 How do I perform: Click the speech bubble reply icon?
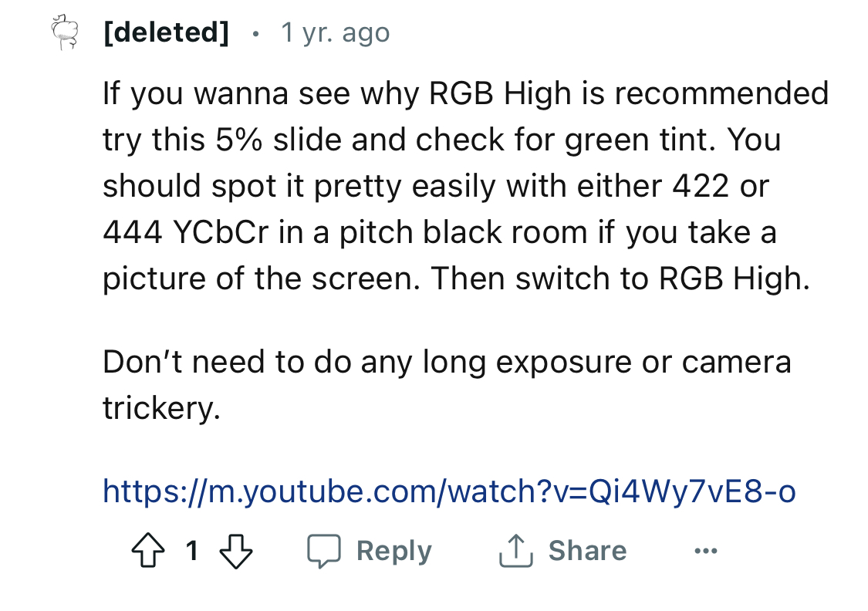324,551
